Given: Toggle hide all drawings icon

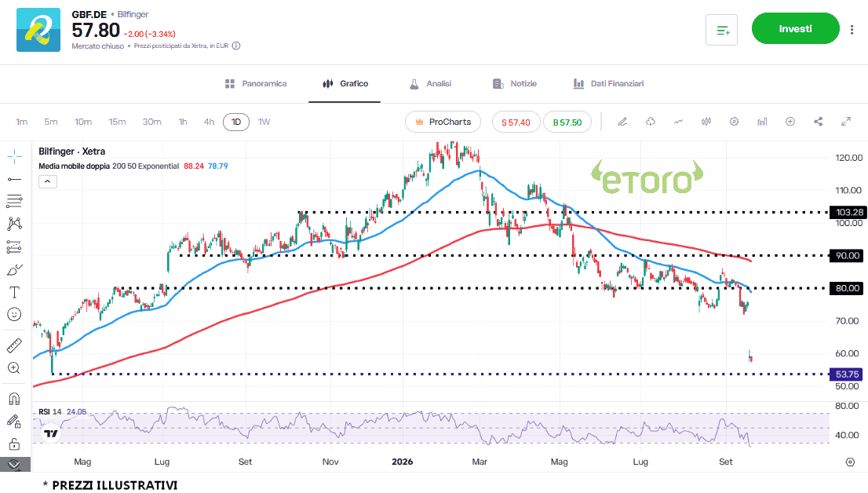Looking at the screenshot, I should coord(14,464).
